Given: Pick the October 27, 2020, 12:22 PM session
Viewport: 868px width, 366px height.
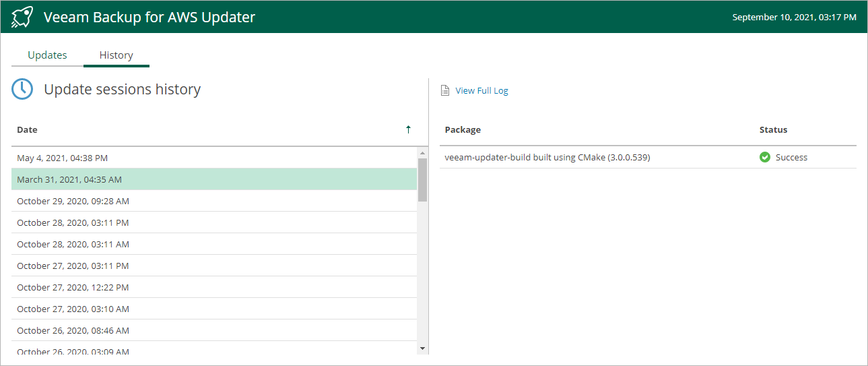Looking at the screenshot, I should (x=73, y=287).
